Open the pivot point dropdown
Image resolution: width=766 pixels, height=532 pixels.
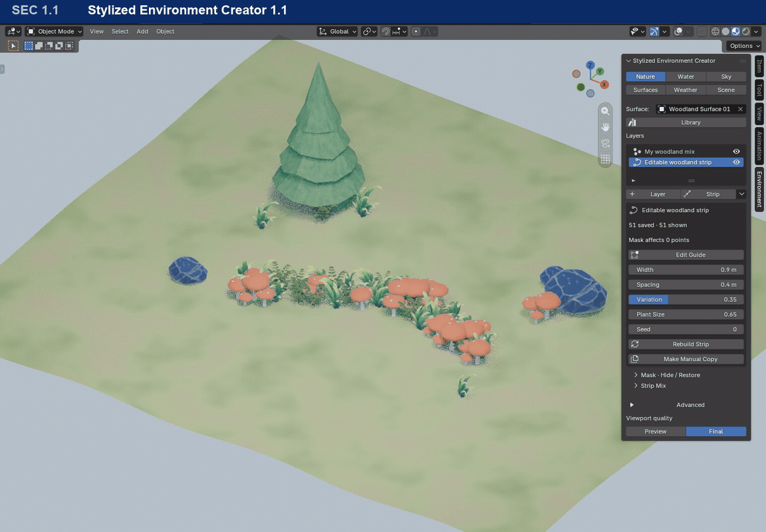click(x=369, y=31)
